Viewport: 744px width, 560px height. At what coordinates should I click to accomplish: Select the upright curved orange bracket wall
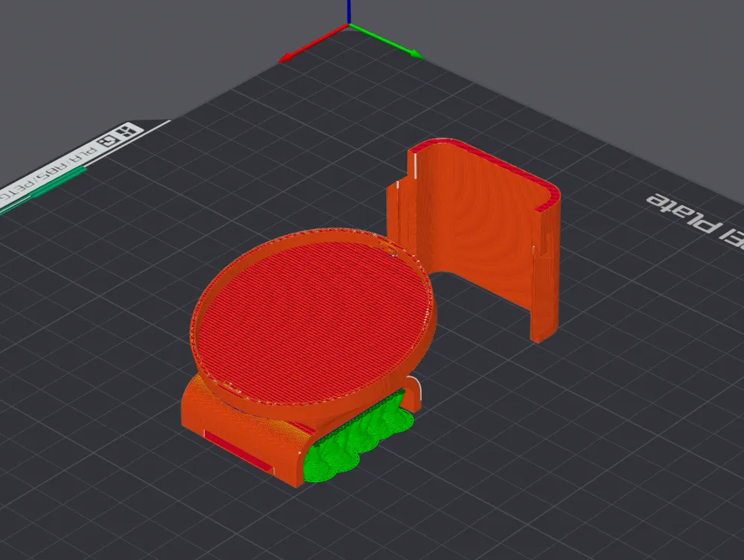pos(476,238)
